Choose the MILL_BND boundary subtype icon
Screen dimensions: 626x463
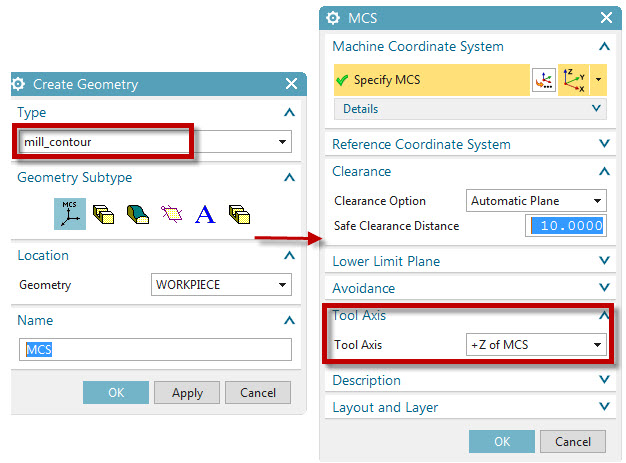coord(172,214)
